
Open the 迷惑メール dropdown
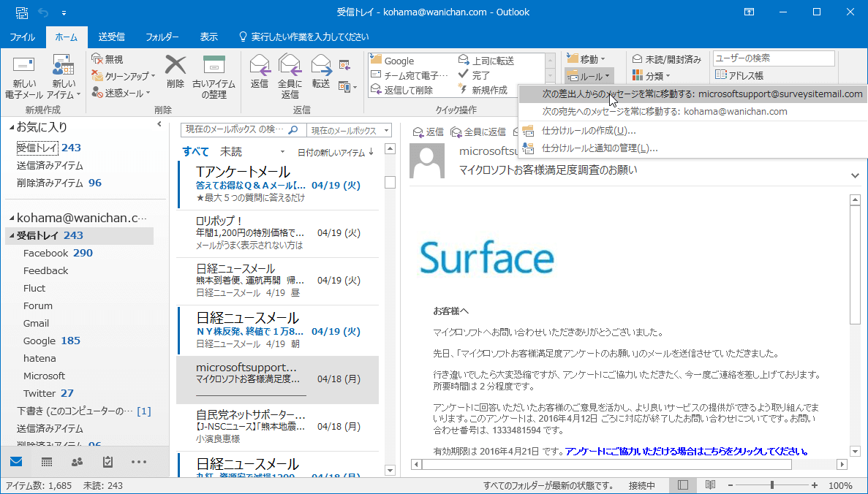[121, 93]
